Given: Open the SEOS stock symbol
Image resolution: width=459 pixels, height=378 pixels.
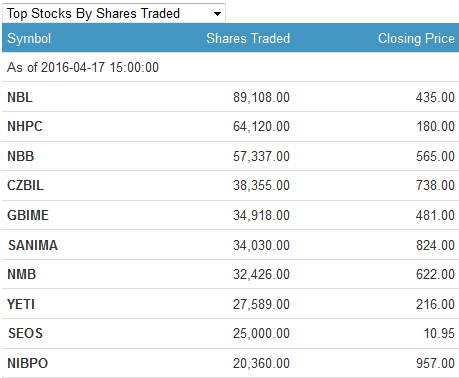Looking at the screenshot, I should click(x=25, y=333).
